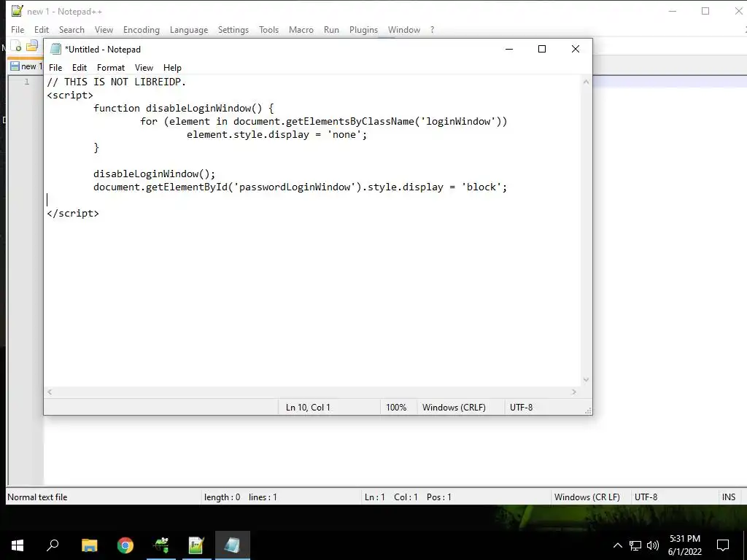Click Notepad horizontal scrollbar left arrow
This screenshot has height=560, width=747.
(x=50, y=392)
